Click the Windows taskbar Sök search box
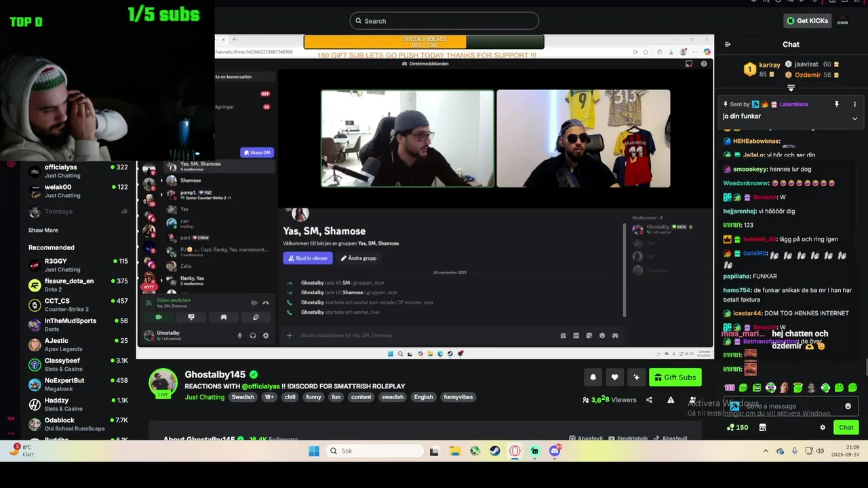Screen dimensions: 868x488 [x=376, y=451]
